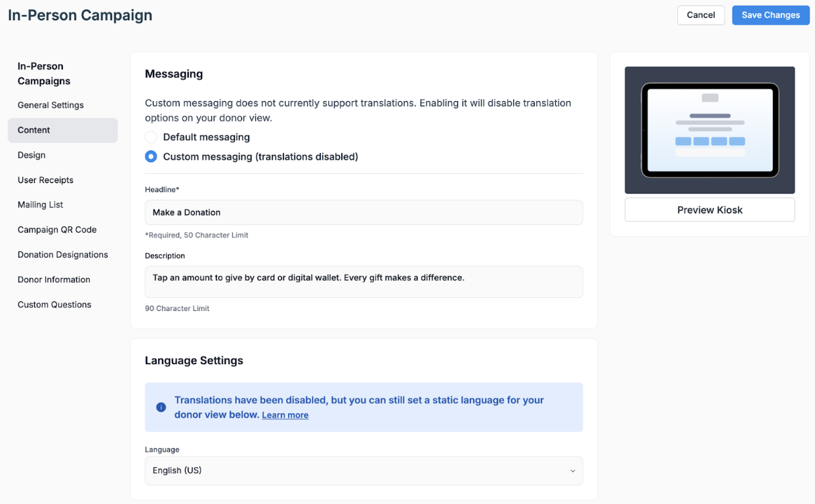The width and height of the screenshot is (815, 504).
Task: Open Custom Questions in the sidebar
Action: 54,304
